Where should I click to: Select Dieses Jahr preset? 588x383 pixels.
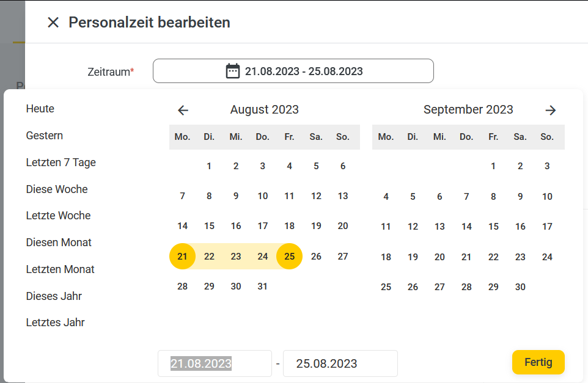pos(54,296)
